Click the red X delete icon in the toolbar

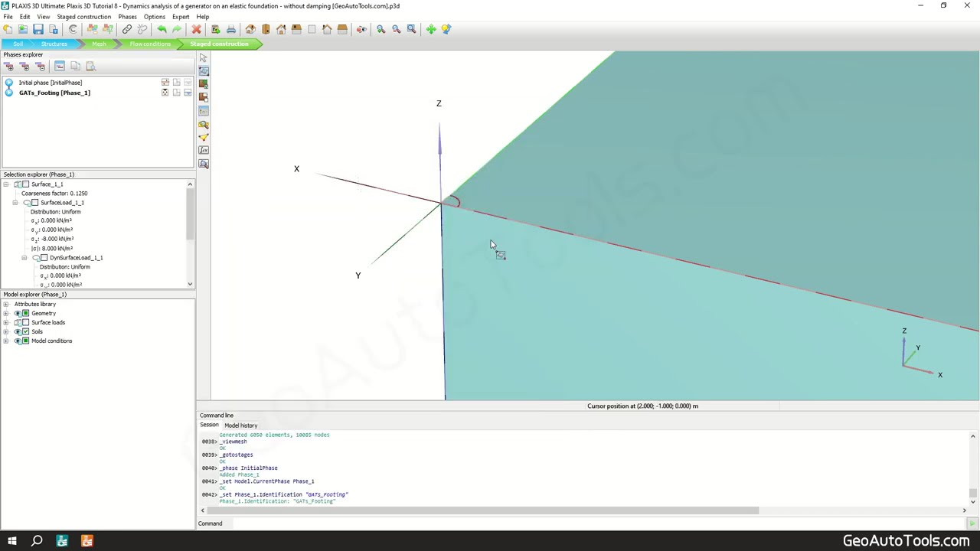[196, 29]
